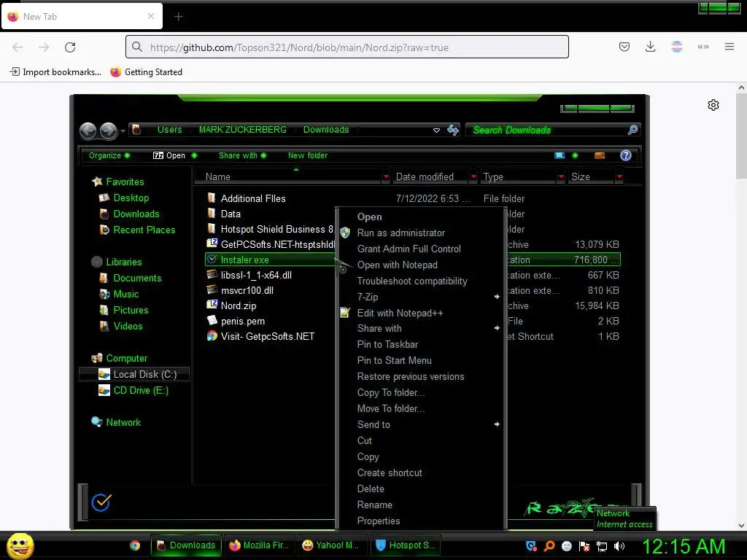Click the New Tab plus button
The width and height of the screenshot is (747, 560).
(x=178, y=17)
